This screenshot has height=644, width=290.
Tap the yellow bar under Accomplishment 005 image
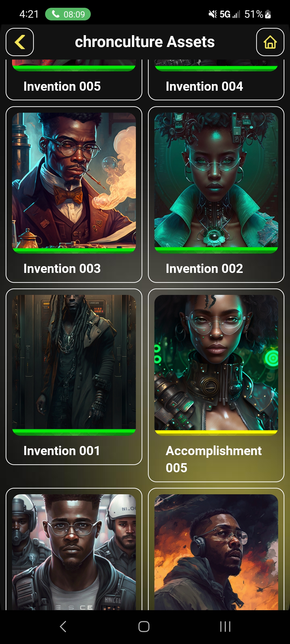(216, 433)
